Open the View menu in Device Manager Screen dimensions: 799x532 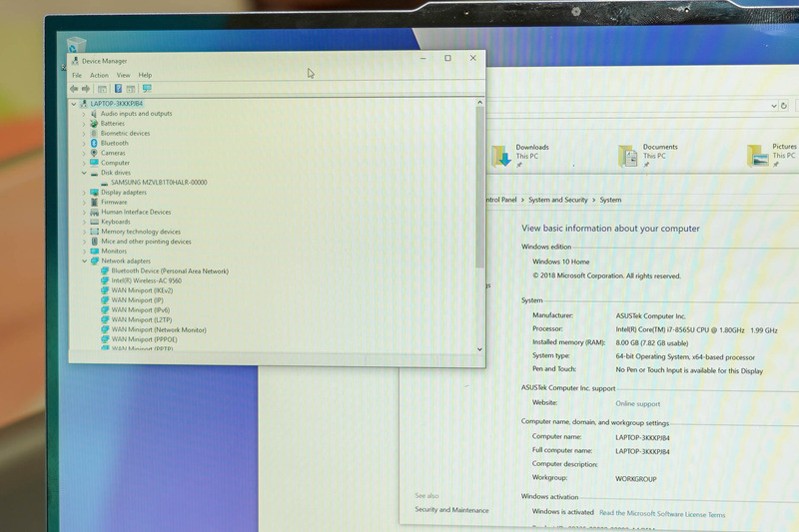point(123,75)
